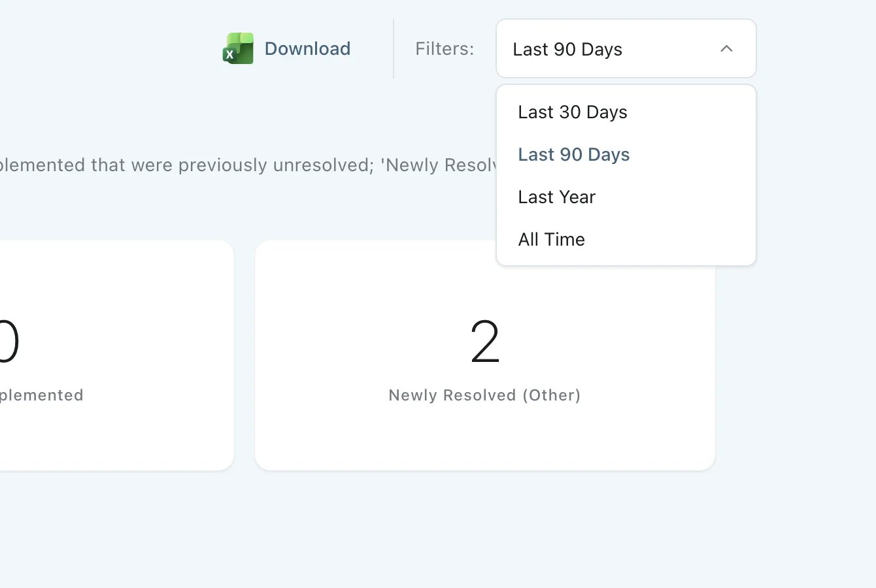Screen dimensions: 876x588
Task: Pick All Time from the dropdown
Action: tap(626, 240)
